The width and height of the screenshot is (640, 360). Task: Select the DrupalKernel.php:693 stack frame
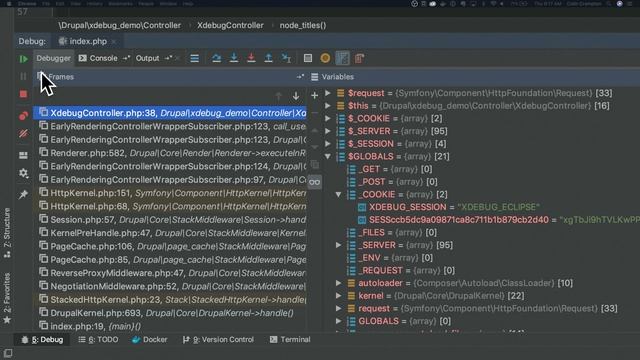pos(170,313)
